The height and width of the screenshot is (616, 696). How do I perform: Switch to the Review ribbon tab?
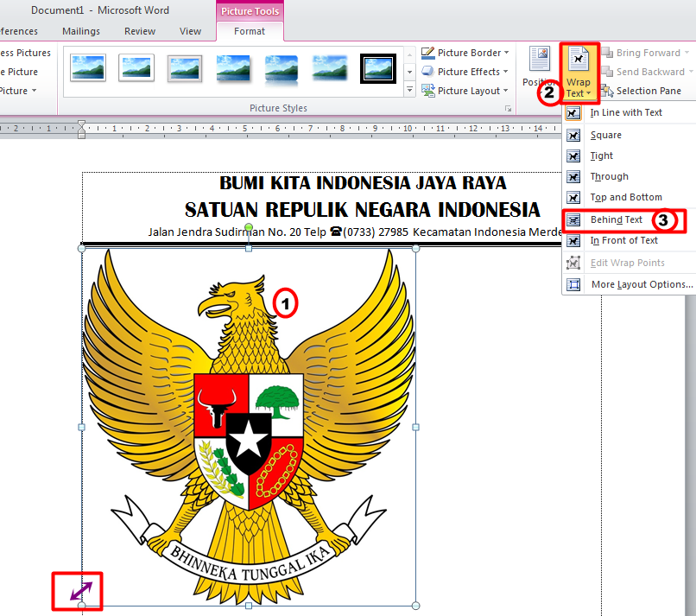pyautogui.click(x=139, y=30)
